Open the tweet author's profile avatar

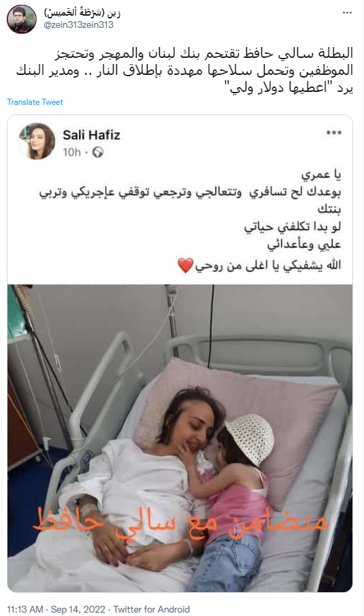click(22, 19)
